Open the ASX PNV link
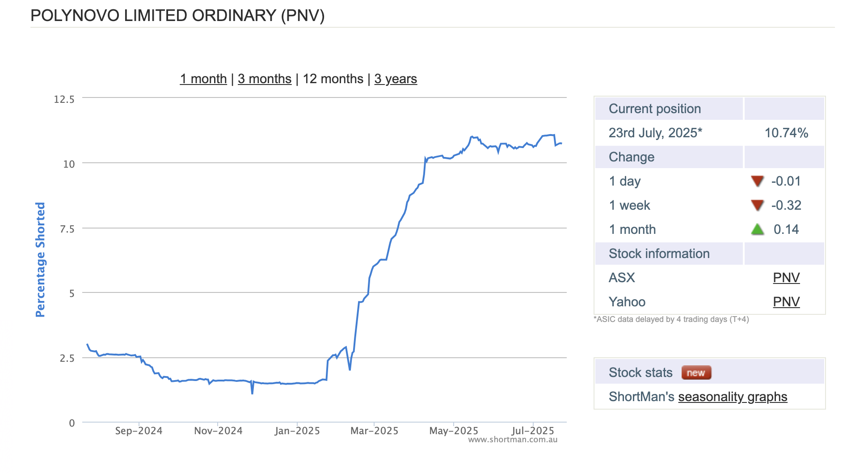 pos(786,278)
